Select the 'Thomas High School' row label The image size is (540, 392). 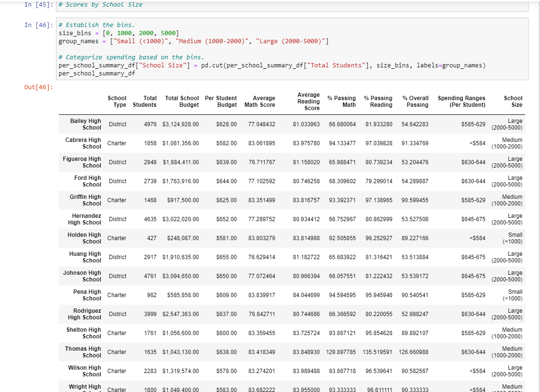tap(83, 352)
